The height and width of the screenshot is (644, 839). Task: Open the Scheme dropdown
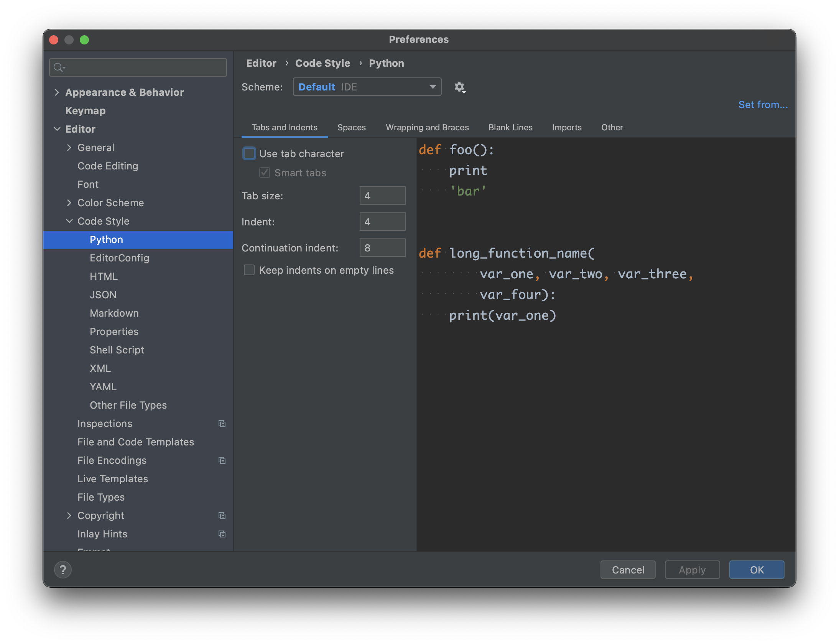coord(432,87)
